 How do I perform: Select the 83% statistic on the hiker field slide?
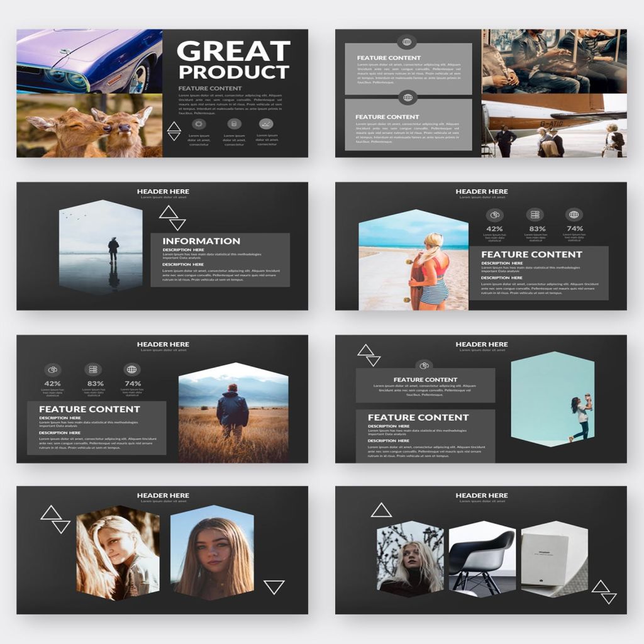pyautogui.click(x=96, y=384)
